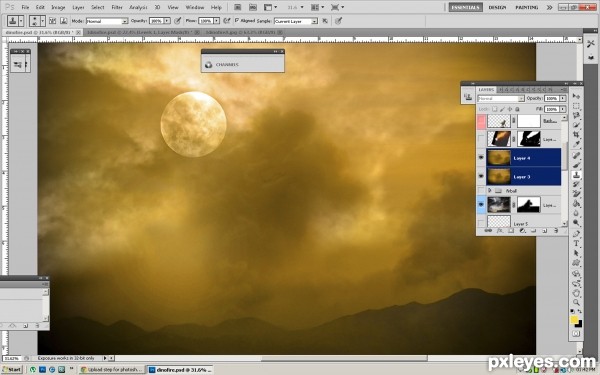The width and height of the screenshot is (600, 375).
Task: Select the Brush tool
Action: tap(576, 165)
